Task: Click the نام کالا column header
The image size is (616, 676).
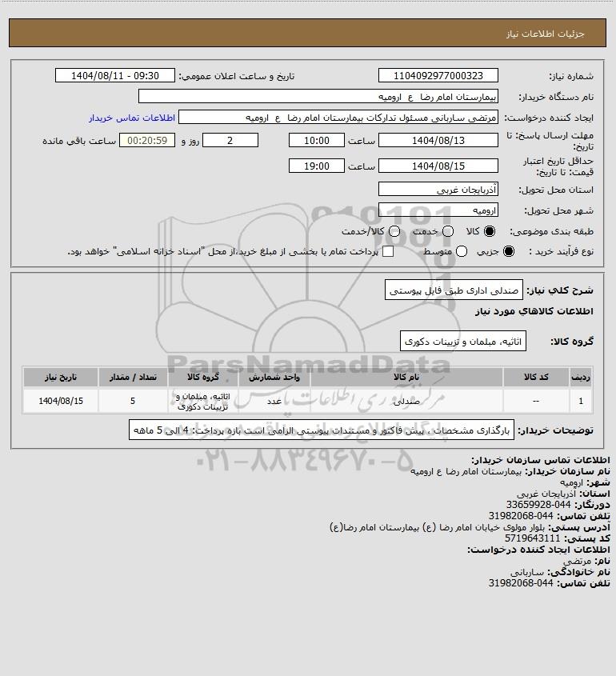Action: click(x=406, y=378)
